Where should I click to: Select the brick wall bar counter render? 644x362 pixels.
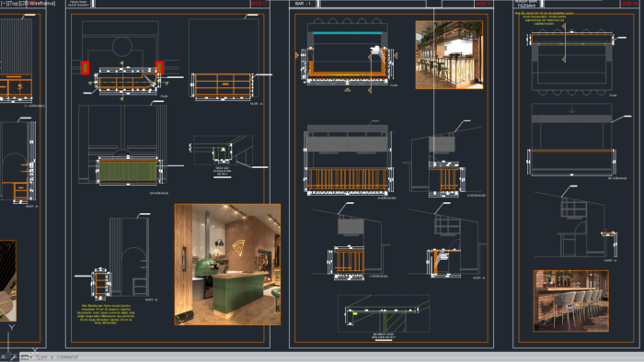tap(571, 300)
